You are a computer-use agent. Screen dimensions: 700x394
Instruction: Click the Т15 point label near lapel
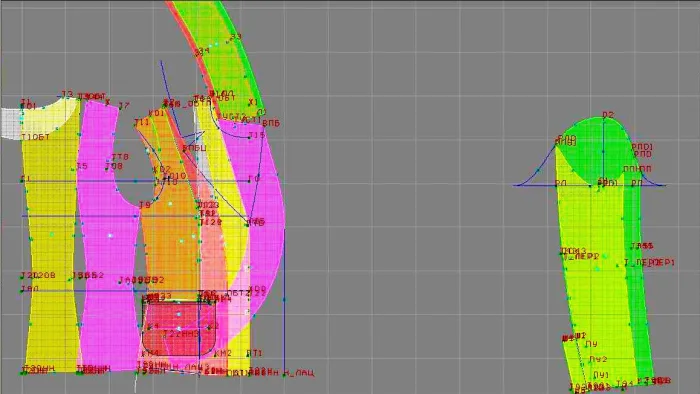point(257,135)
